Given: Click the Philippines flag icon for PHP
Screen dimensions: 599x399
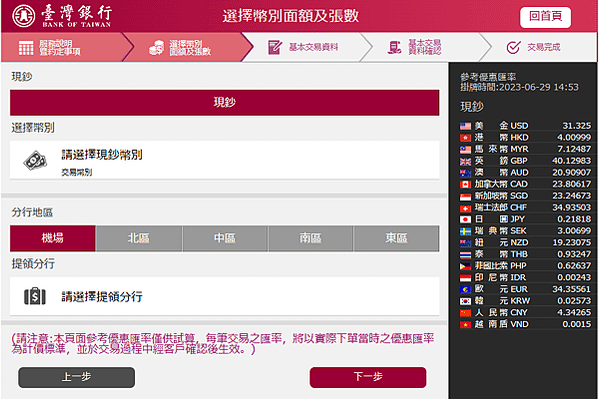Looking at the screenshot, I should (465, 266).
